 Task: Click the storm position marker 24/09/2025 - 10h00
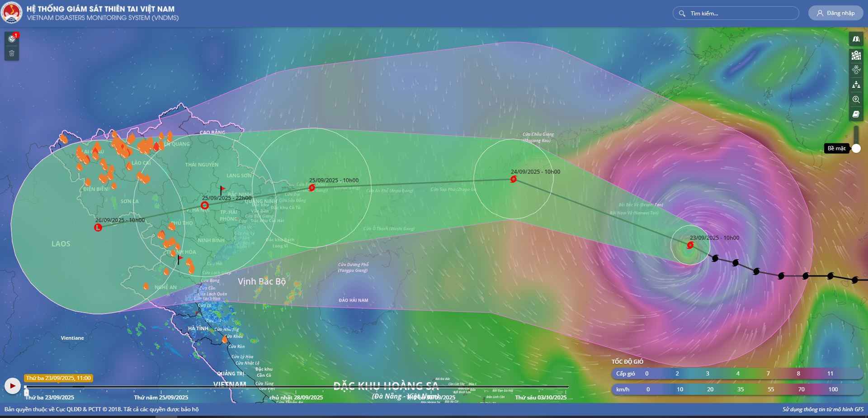point(514,180)
